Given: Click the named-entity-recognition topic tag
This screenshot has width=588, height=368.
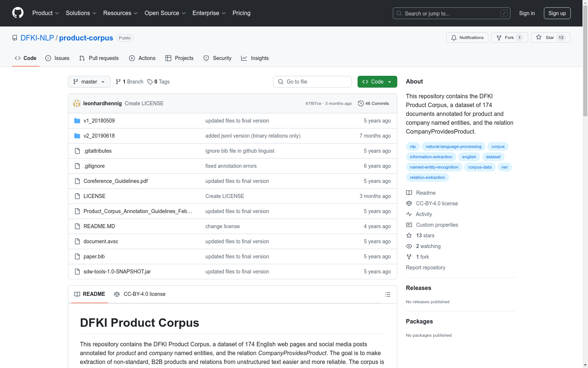Looking at the screenshot, I should click(434, 167).
